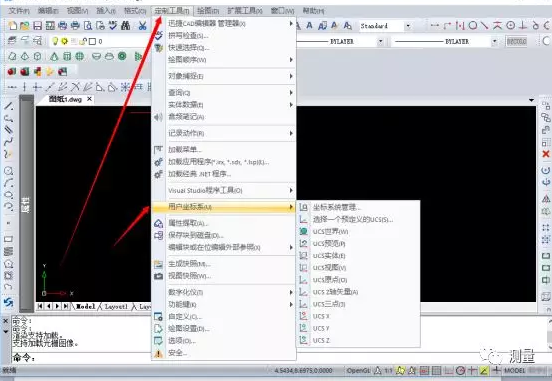
Task: Close the drawing tab 图纸1.dwg
Action: coord(89,99)
